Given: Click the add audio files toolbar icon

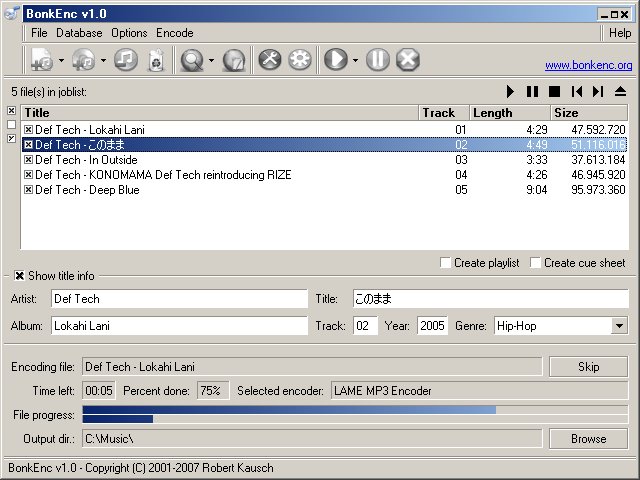Looking at the screenshot, I should (42, 60).
